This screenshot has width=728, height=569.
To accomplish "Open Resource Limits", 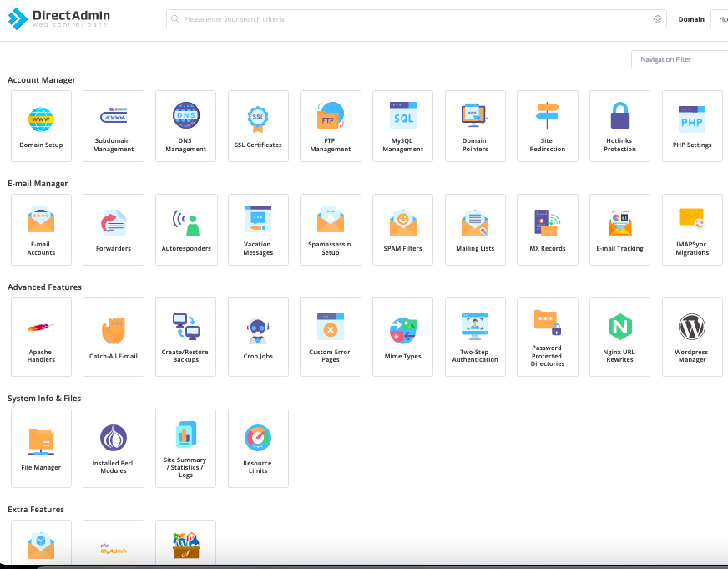I will [x=258, y=448].
